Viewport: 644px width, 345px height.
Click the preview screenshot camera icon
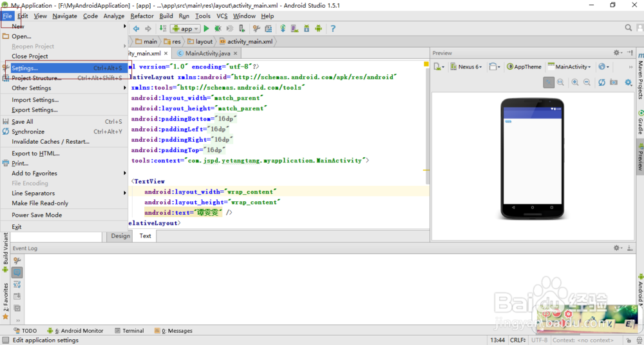coord(614,83)
